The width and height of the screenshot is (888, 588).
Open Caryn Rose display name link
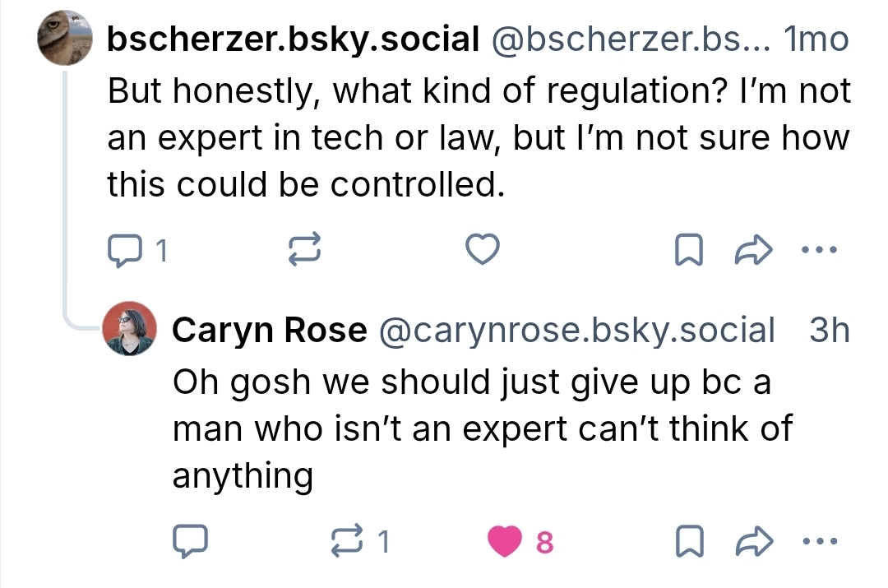coord(270,330)
